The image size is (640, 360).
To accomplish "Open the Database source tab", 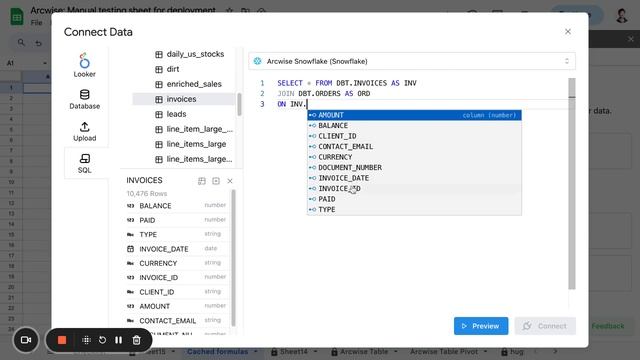I will 84,99.
